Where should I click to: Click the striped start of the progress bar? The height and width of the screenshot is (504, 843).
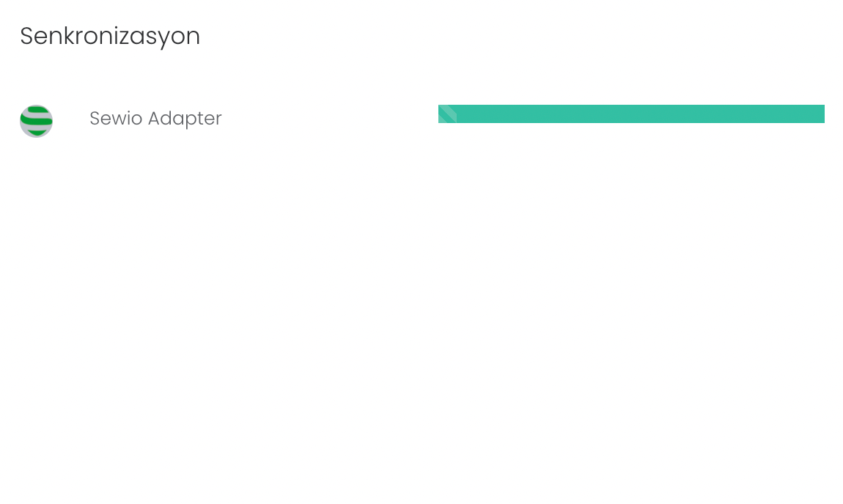click(447, 114)
